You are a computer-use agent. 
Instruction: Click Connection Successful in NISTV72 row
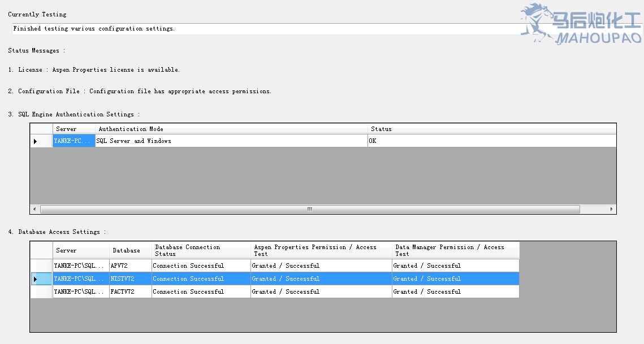click(201, 278)
